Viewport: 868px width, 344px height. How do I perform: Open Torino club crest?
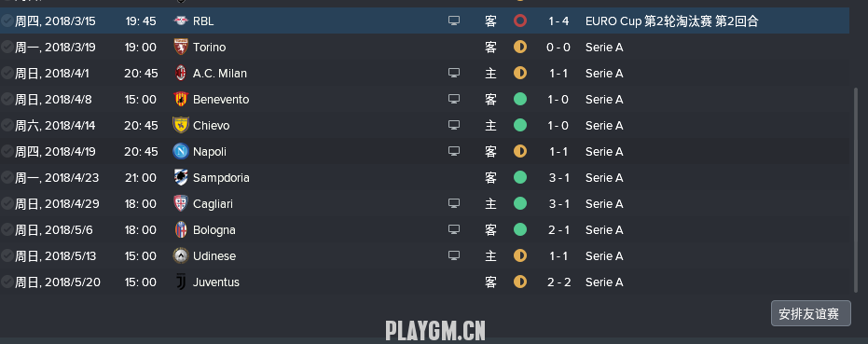(181, 48)
